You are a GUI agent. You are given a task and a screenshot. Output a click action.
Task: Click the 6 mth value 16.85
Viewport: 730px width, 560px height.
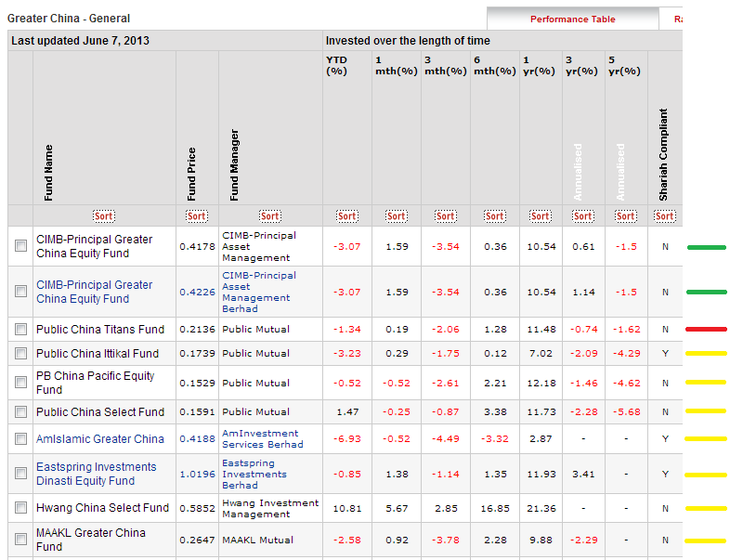point(495,508)
